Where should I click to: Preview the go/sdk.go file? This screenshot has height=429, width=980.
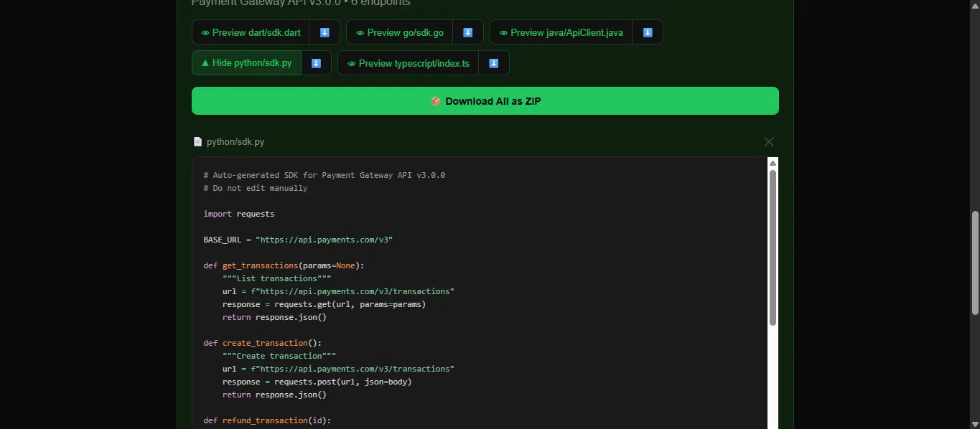[400, 32]
